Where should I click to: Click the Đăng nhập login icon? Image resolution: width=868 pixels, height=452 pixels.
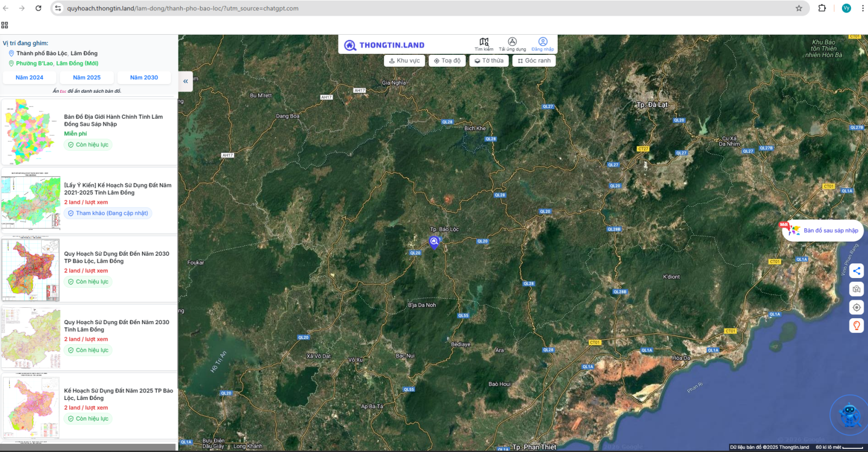[542, 42]
